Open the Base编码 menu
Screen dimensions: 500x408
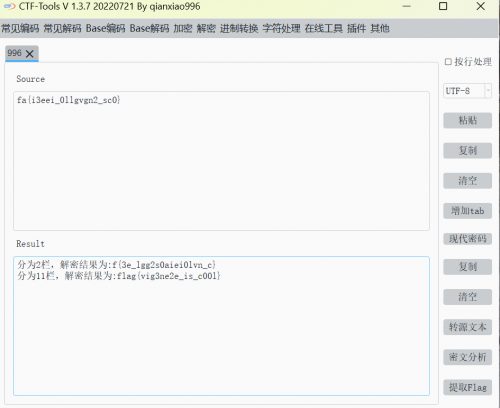click(x=106, y=28)
